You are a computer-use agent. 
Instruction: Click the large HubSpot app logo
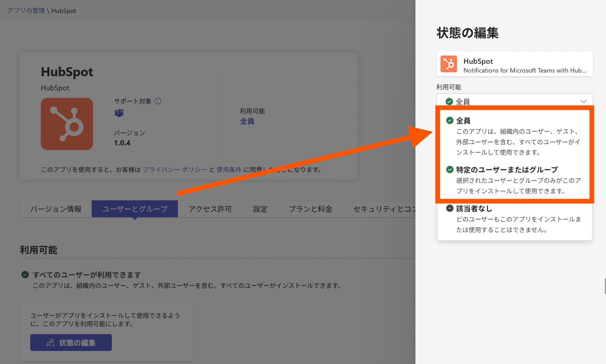click(67, 124)
